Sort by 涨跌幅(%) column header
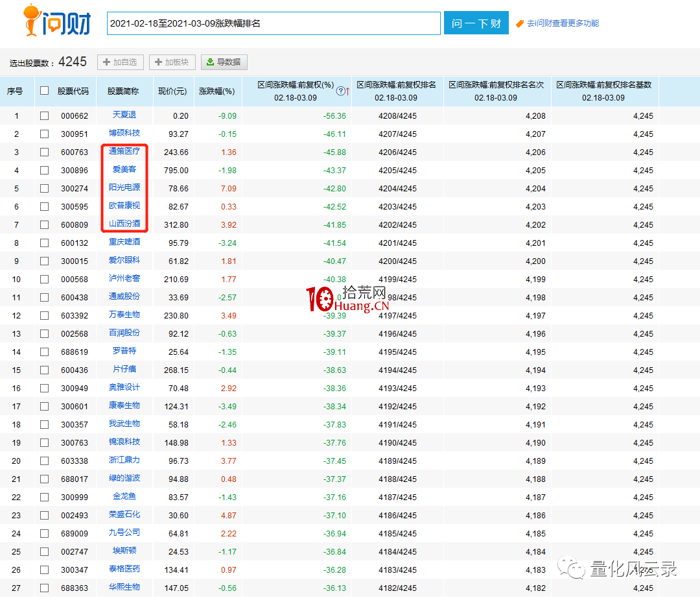The width and height of the screenshot is (700, 600). pyautogui.click(x=216, y=91)
